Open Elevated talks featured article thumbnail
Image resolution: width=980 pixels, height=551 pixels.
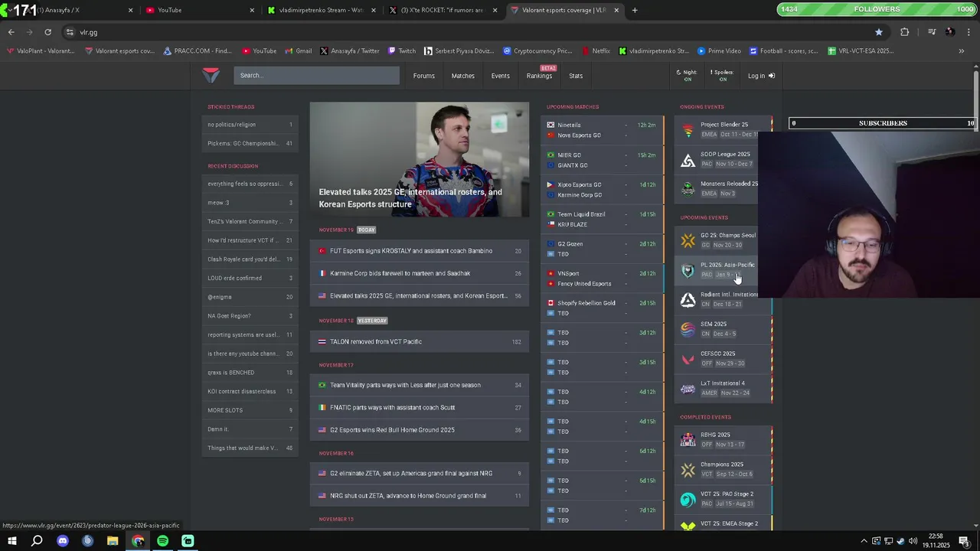pyautogui.click(x=419, y=159)
